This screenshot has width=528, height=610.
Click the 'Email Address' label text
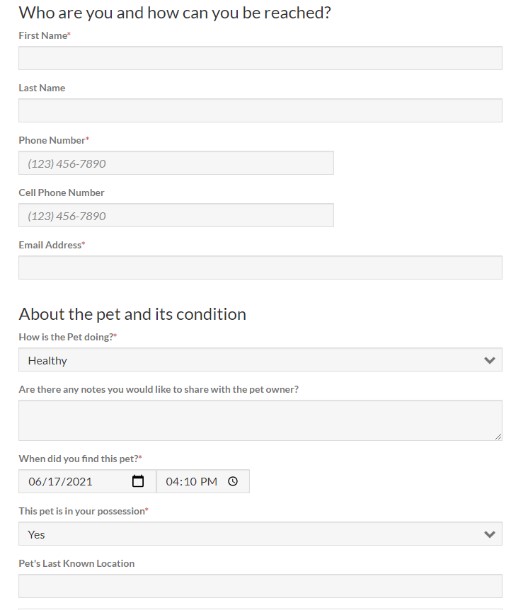tap(52, 245)
